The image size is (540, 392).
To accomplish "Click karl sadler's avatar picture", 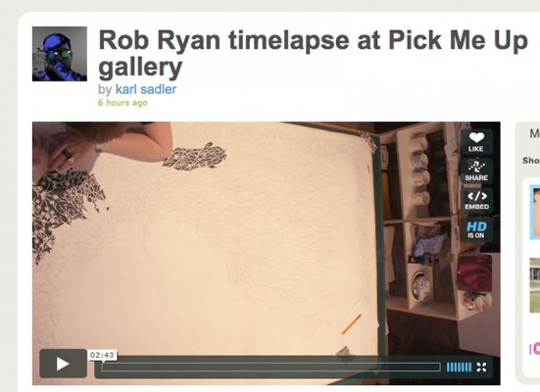I will (60, 54).
